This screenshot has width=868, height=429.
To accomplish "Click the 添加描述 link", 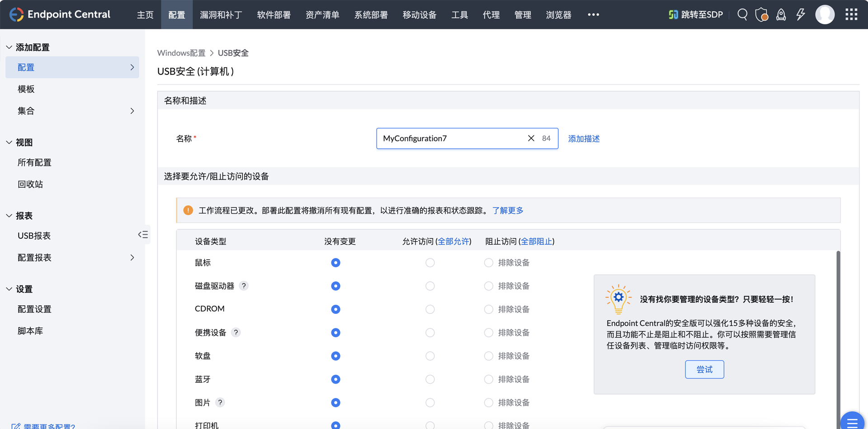I will tap(584, 139).
